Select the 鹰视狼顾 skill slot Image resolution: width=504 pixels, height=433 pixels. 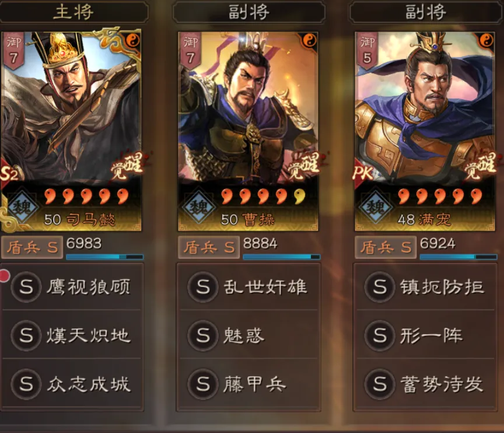point(72,287)
